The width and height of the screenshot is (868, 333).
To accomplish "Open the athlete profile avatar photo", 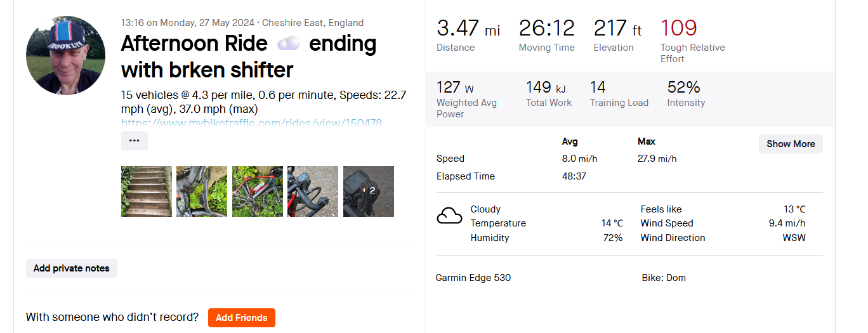I will 66,56.
